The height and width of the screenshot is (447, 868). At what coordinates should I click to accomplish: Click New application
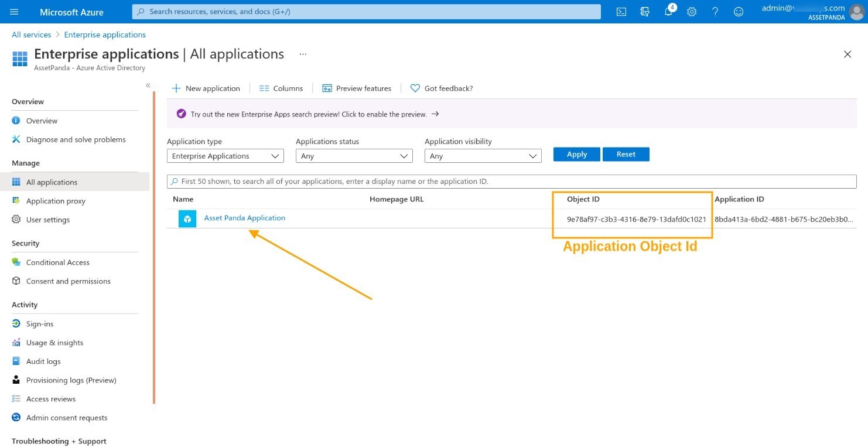(x=206, y=88)
